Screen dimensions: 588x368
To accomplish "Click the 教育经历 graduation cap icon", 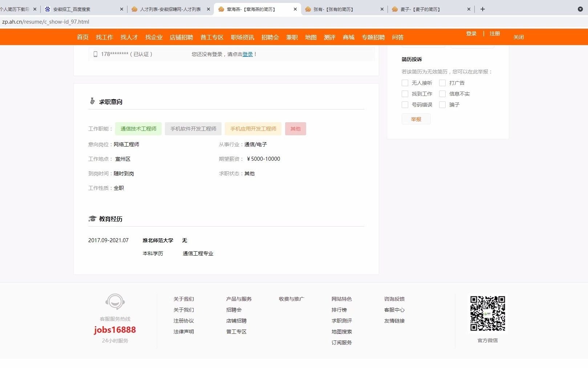I will click(92, 219).
